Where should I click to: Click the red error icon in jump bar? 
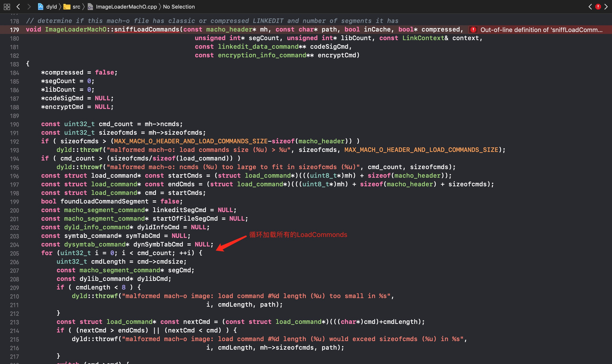point(598,7)
